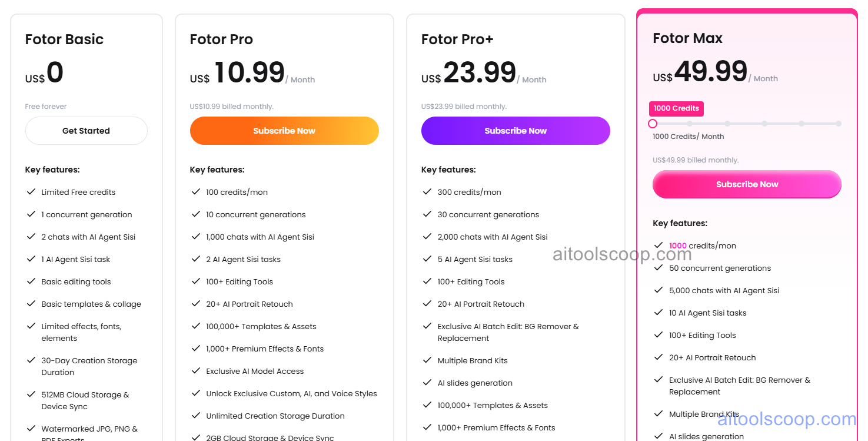Click the credits slider handle in Fotor Max
The width and height of the screenshot is (868, 441).
pyautogui.click(x=653, y=124)
